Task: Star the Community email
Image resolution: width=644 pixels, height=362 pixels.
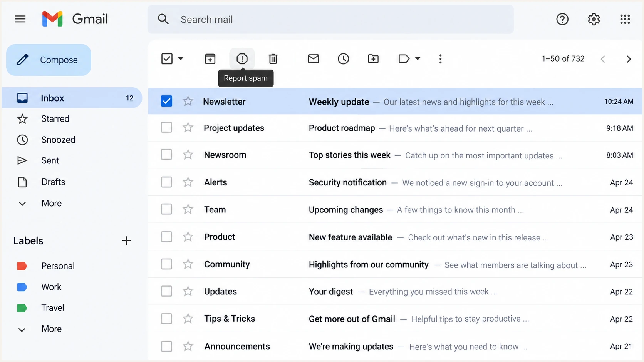Action: (x=188, y=264)
